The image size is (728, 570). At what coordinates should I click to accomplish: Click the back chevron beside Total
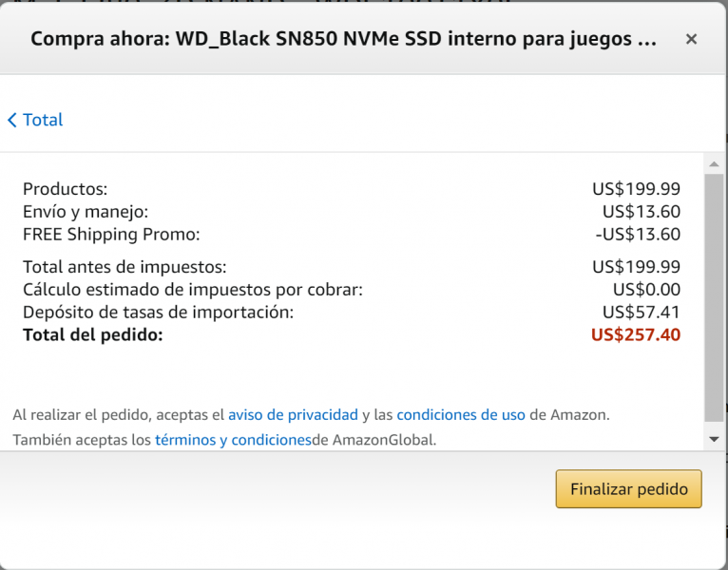12,120
